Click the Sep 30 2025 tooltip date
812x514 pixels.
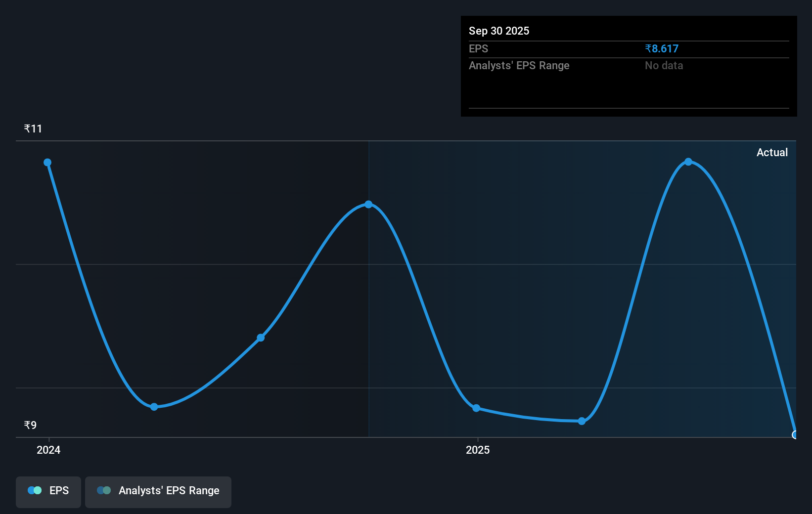coord(499,31)
